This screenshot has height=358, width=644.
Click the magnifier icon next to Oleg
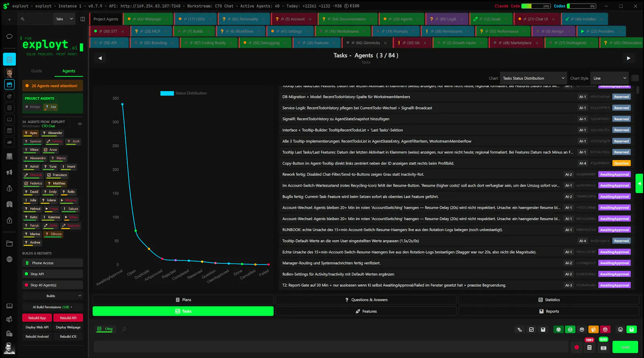[x=124, y=329]
